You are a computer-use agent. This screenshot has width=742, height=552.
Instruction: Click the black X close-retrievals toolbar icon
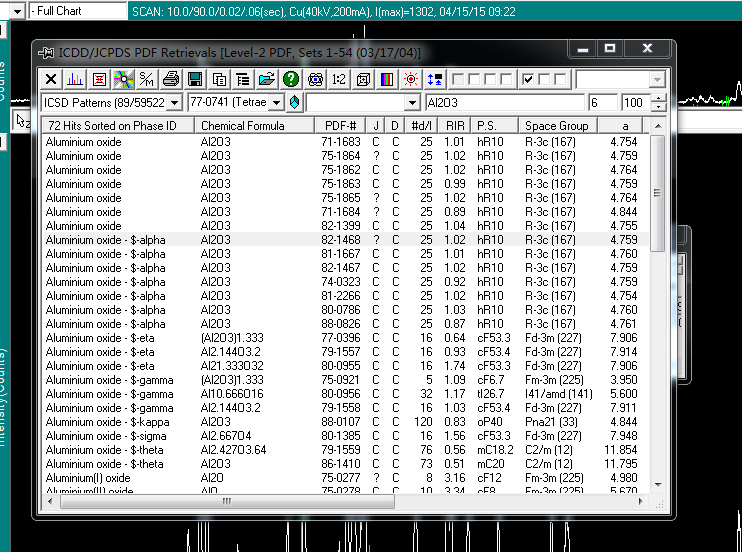pyautogui.click(x=51, y=79)
